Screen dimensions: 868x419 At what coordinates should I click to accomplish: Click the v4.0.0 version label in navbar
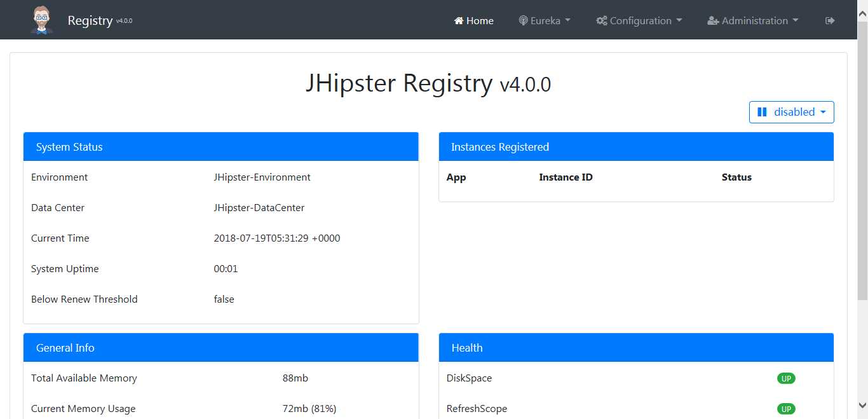coord(125,21)
